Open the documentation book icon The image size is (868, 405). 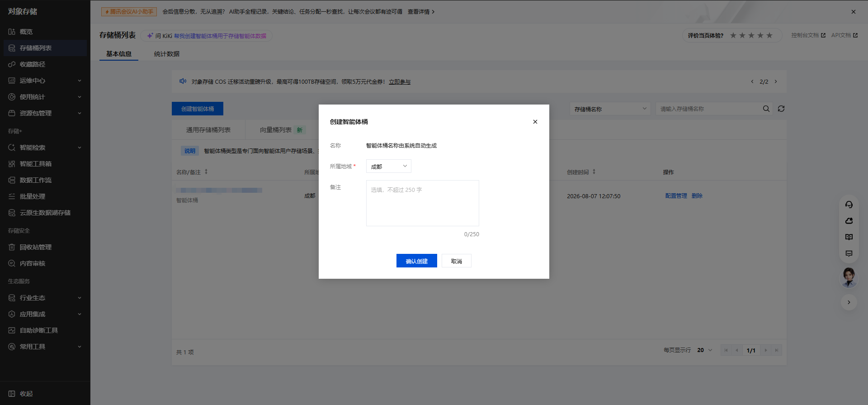(849, 237)
